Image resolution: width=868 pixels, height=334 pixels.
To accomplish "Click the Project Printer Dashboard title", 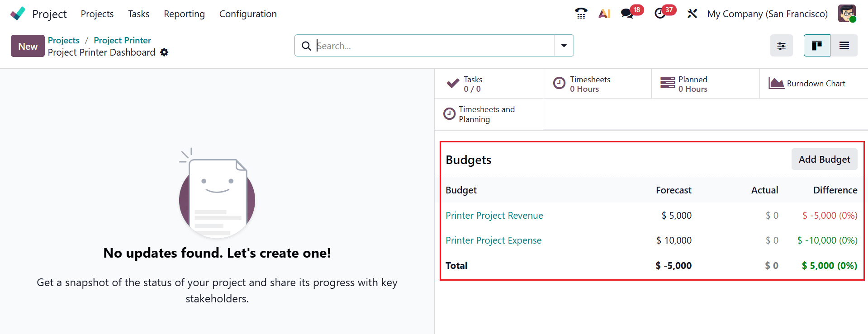I will click(101, 52).
